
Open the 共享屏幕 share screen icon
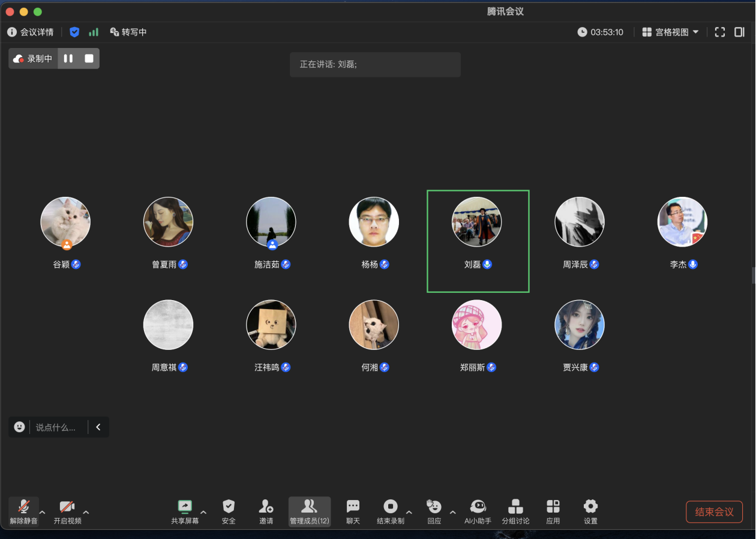(184, 507)
